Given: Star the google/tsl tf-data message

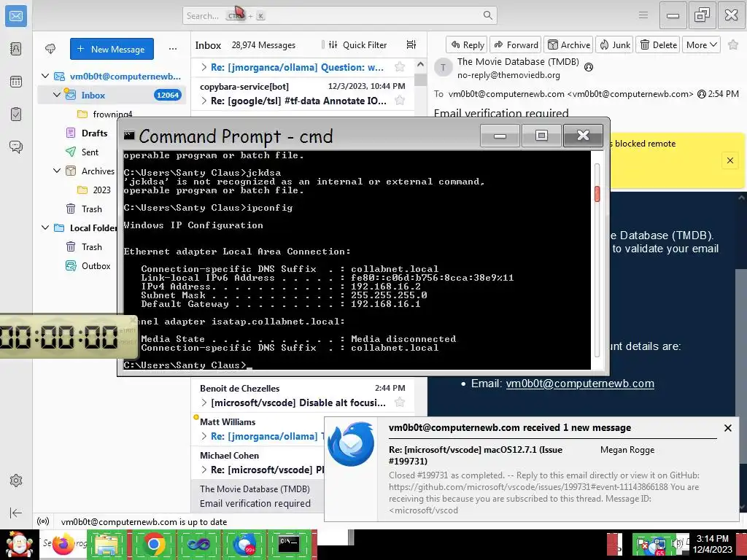Looking at the screenshot, I should tap(400, 101).
